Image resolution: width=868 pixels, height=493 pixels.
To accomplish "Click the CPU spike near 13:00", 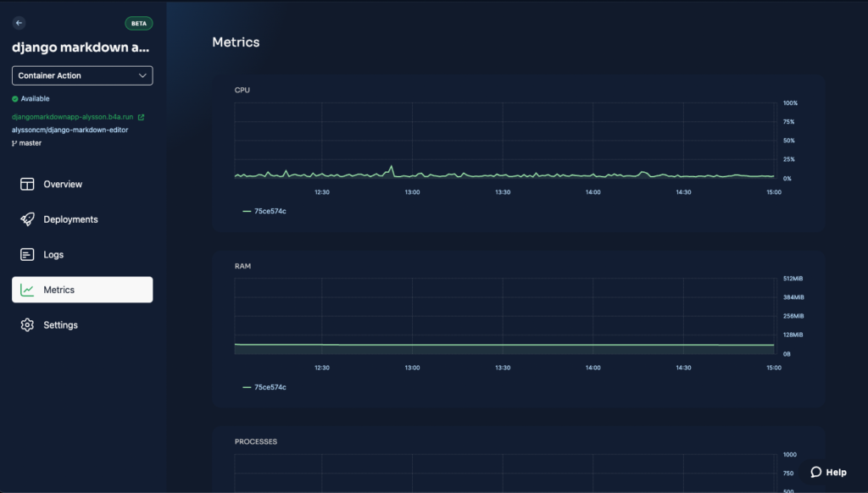I will (392, 167).
